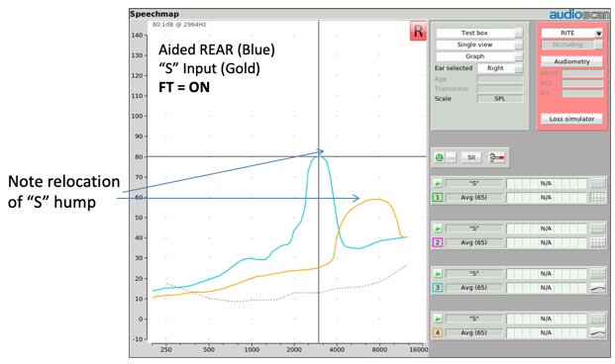Click N/A level meter on test 4 Avg row

547,333
